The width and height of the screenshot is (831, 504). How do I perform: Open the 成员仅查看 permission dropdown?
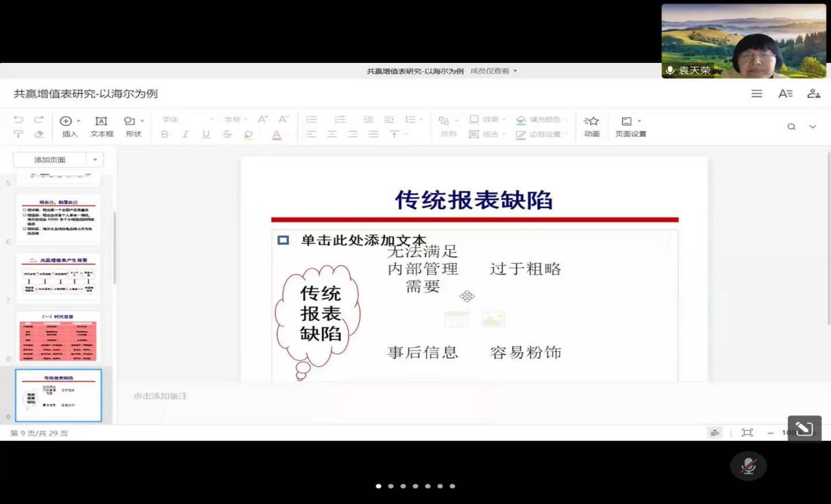[x=494, y=71]
